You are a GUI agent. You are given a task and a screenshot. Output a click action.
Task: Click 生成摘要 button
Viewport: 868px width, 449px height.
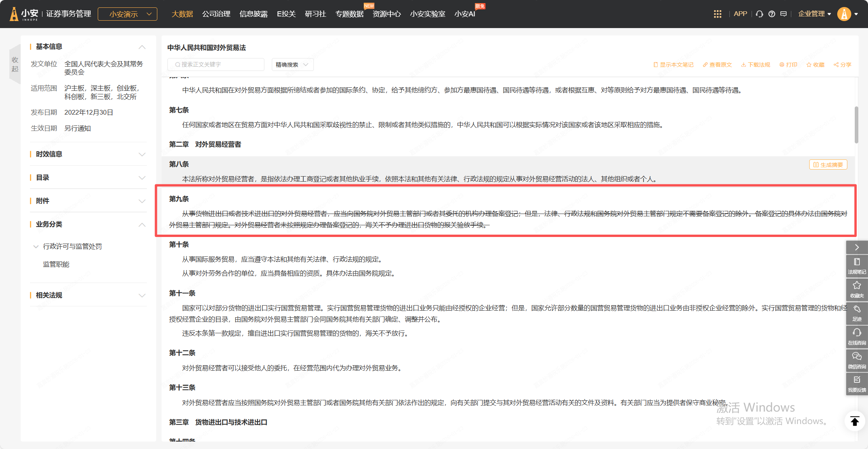click(x=828, y=165)
